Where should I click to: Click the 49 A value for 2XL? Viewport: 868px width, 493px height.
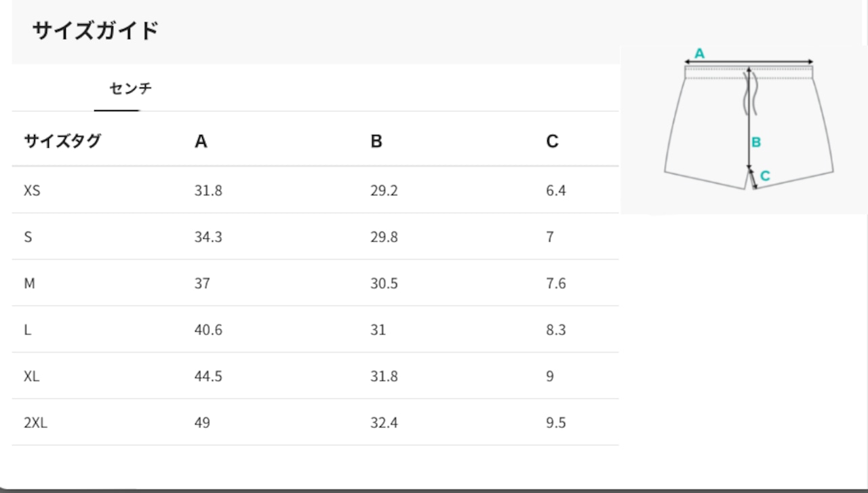(x=202, y=423)
